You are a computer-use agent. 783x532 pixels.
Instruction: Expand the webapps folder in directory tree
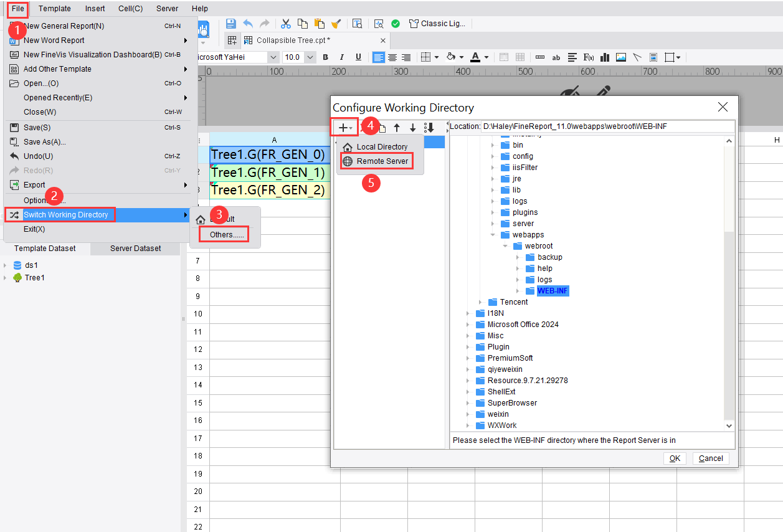click(492, 234)
